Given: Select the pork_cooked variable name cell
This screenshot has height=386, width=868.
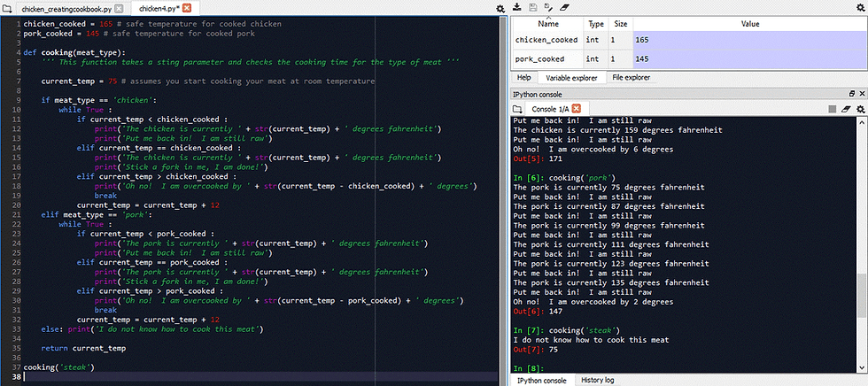Looking at the screenshot, I should pyautogui.click(x=547, y=58).
